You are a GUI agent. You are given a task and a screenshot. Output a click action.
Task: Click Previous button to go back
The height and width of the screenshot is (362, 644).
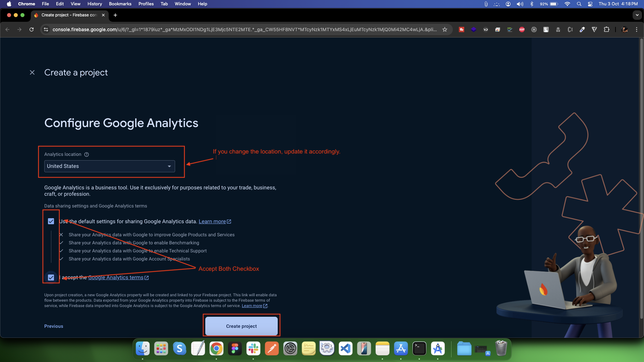pos(54,326)
